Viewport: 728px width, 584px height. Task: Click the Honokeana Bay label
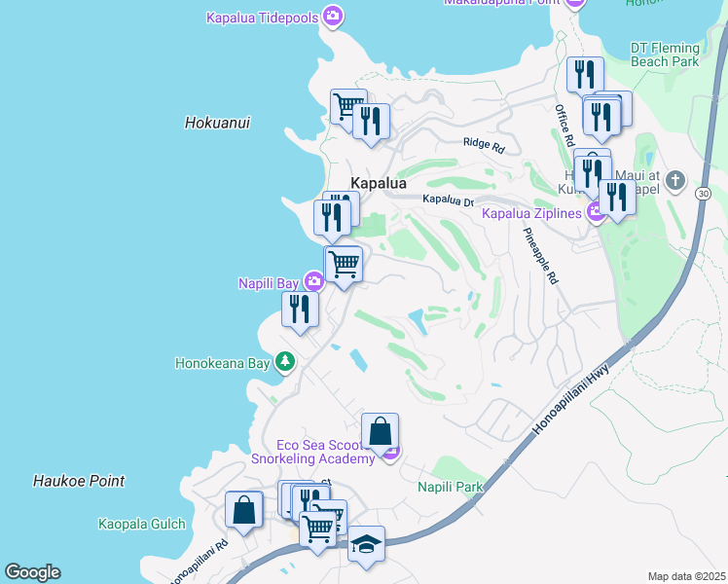click(223, 363)
